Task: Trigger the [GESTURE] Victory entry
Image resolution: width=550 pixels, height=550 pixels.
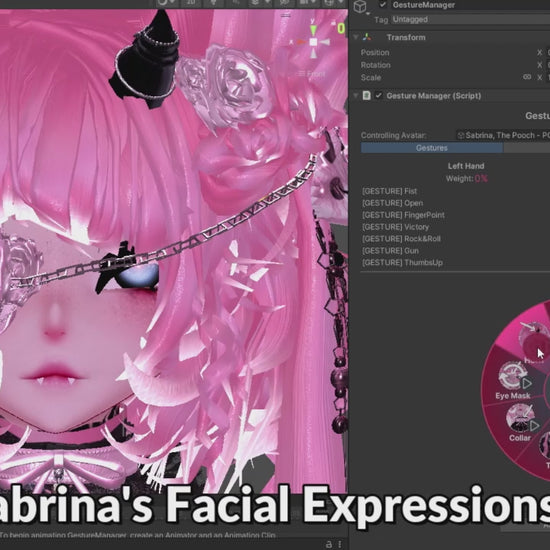Action: [x=395, y=227]
